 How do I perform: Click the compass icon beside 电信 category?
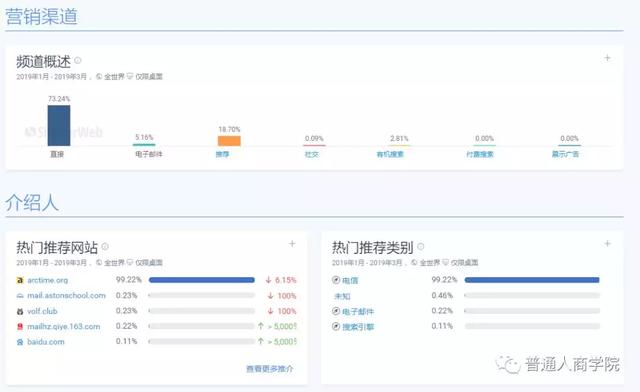click(x=336, y=280)
